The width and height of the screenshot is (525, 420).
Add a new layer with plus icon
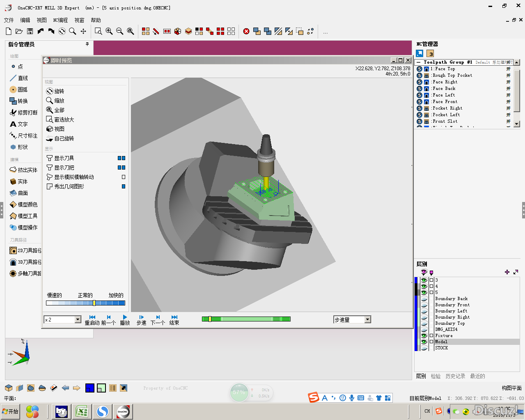(507, 272)
